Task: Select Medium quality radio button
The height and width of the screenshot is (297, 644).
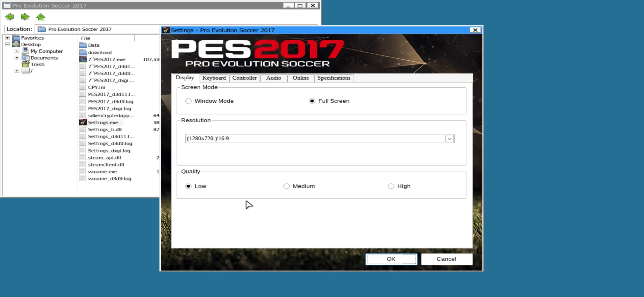Action: pos(286,186)
